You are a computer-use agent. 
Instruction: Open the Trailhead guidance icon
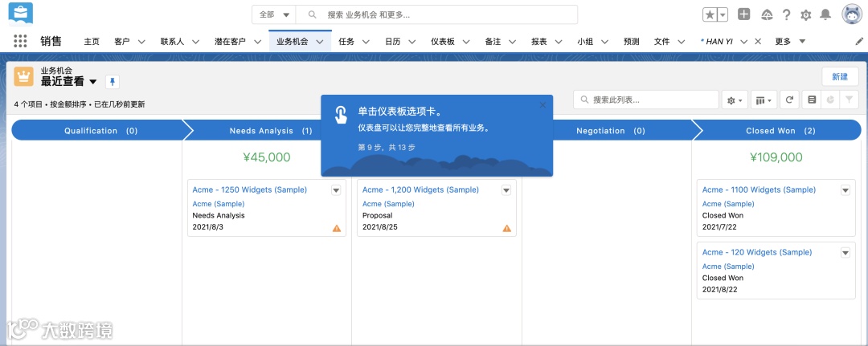tap(767, 15)
